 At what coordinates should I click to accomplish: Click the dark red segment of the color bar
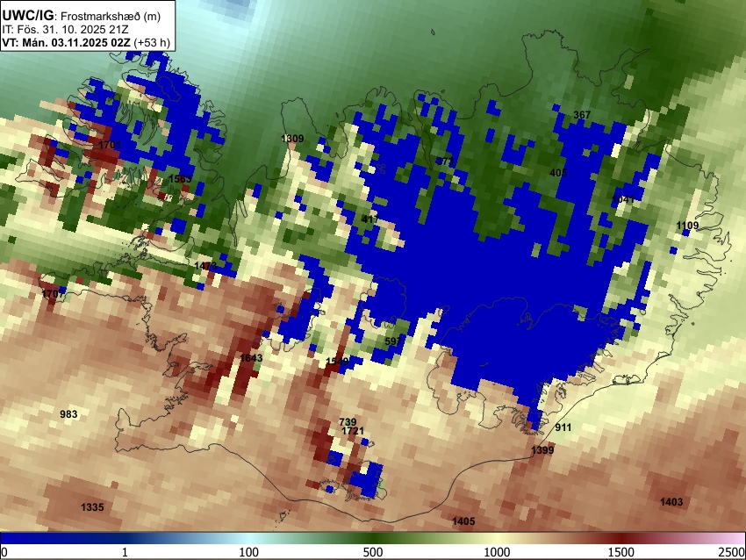[x=621, y=539]
